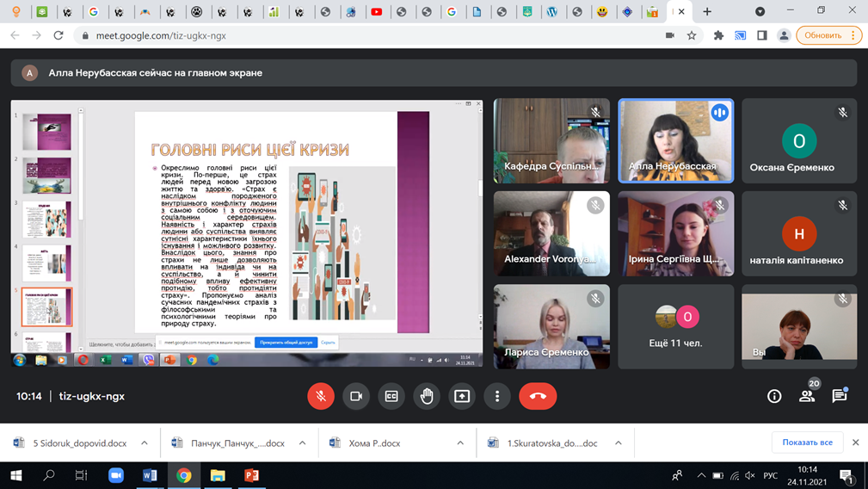The width and height of the screenshot is (868, 489).
Task: Raise your hand in the meeting
Action: pyautogui.click(x=426, y=396)
